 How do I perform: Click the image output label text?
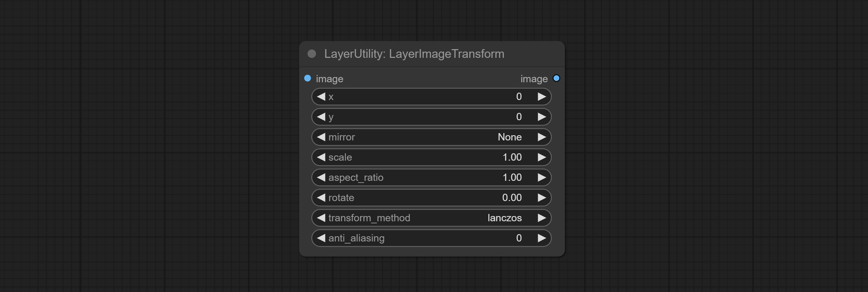tap(534, 79)
